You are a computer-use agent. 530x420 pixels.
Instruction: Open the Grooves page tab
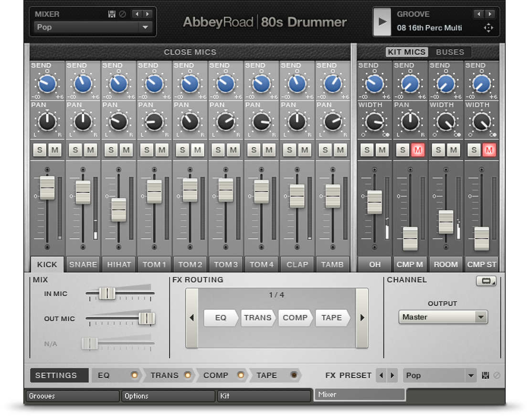72,396
